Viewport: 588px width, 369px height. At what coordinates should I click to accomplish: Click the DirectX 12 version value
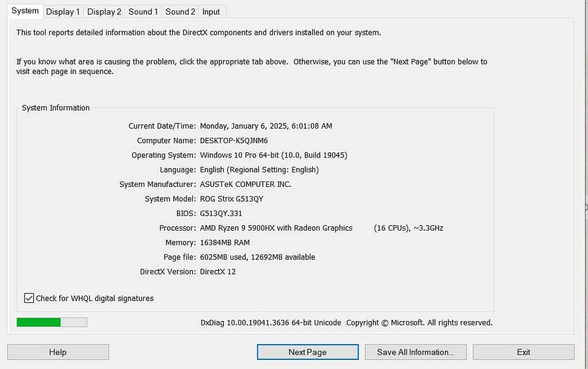pos(218,272)
